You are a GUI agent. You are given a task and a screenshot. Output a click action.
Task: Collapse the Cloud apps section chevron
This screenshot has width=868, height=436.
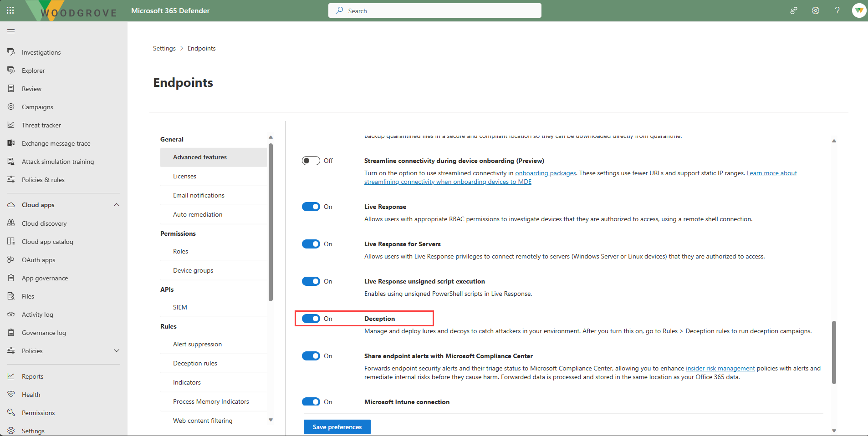tap(117, 205)
